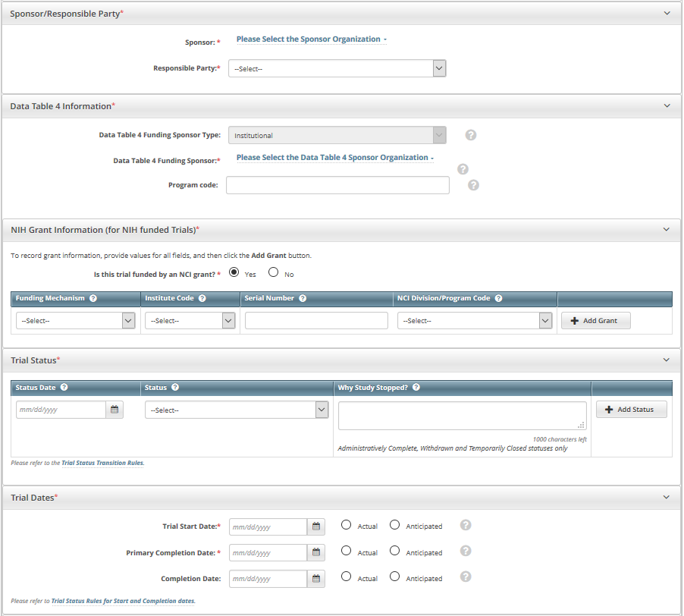This screenshot has height=616, width=684.
Task: Choose Actual for Primary Completion Date
Action: pyautogui.click(x=346, y=551)
